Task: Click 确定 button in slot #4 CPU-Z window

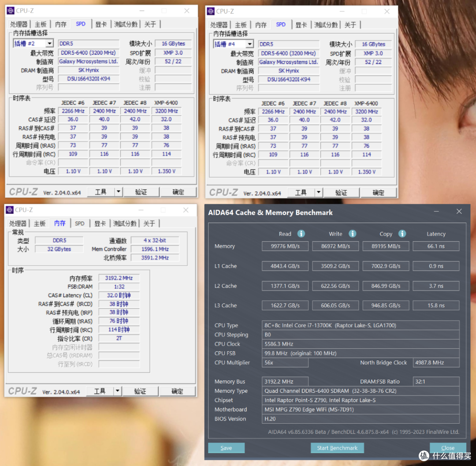Action: (x=378, y=192)
